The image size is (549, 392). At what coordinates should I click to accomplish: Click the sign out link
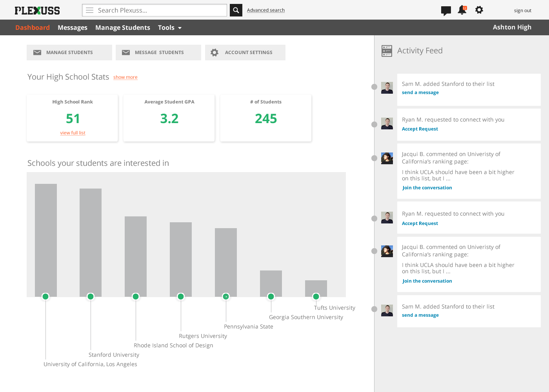523,11
